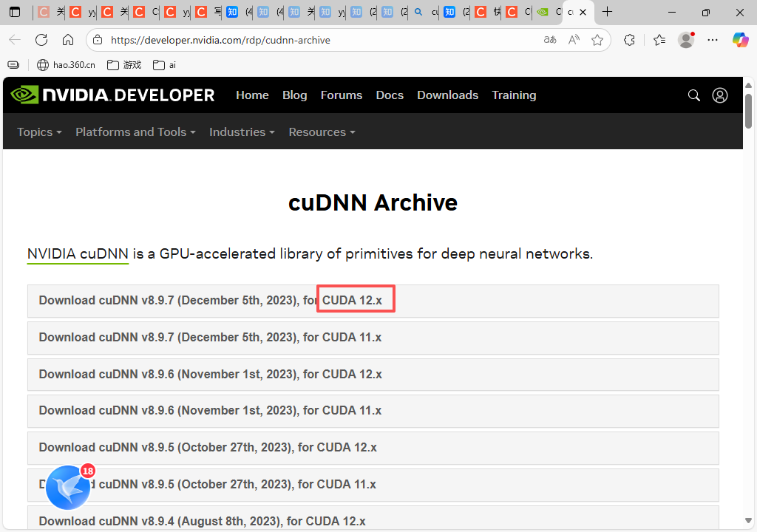Open Forums in NVIDIA navigation
Viewport: 757px width, 532px height.
point(342,95)
